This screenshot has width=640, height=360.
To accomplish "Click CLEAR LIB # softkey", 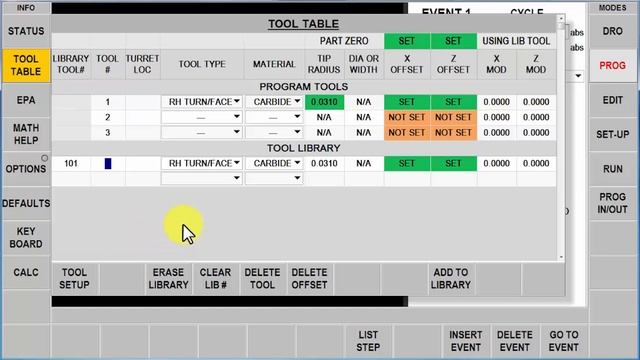I will (x=215, y=279).
